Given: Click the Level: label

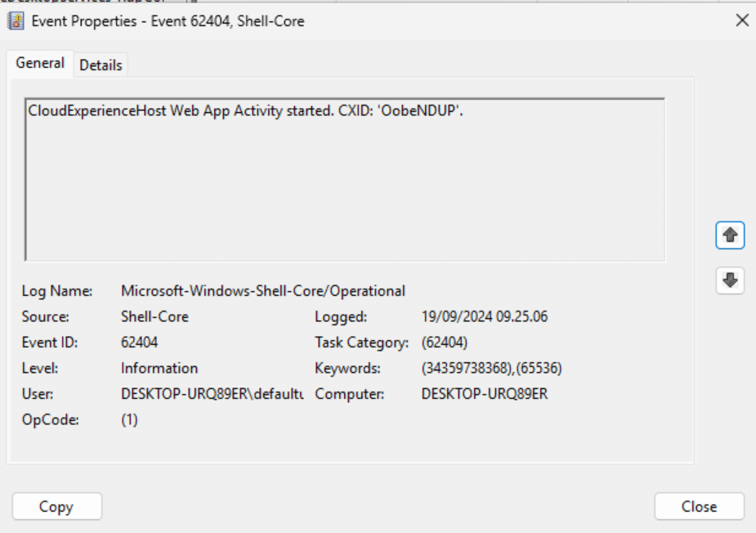Looking at the screenshot, I should pos(40,368).
